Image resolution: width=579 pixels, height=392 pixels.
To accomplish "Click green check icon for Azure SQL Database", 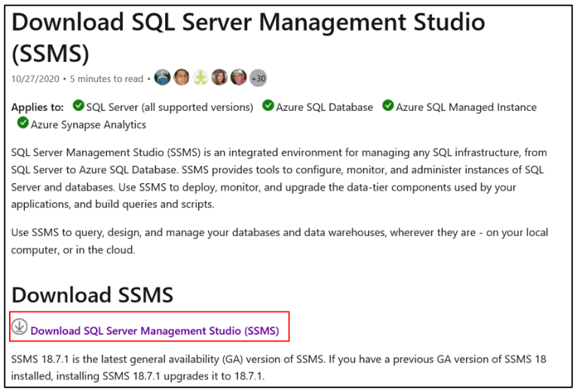I will click(x=268, y=106).
